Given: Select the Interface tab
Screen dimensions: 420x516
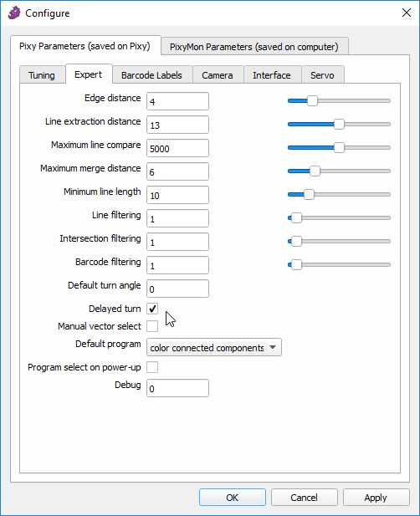Looking at the screenshot, I should click(272, 75).
